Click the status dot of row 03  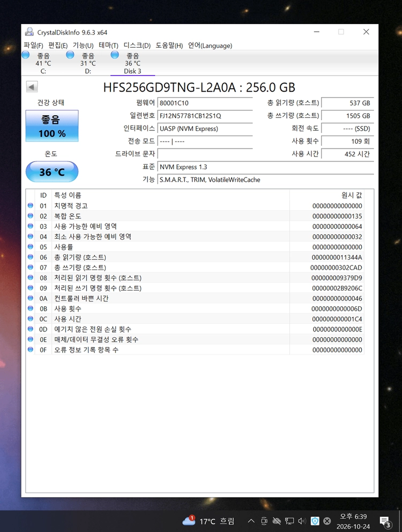31,226
